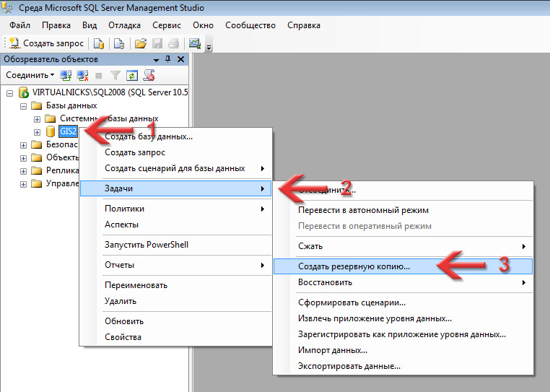Image resolution: width=550 pixels, height=392 pixels.
Task: Open the Восстановить submenu
Action: 403,282
